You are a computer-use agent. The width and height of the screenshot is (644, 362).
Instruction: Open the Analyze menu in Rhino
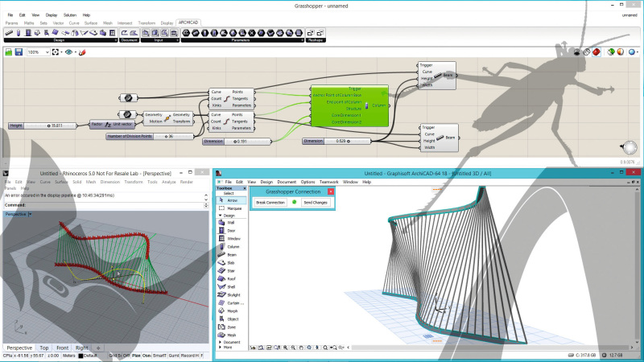click(x=168, y=182)
